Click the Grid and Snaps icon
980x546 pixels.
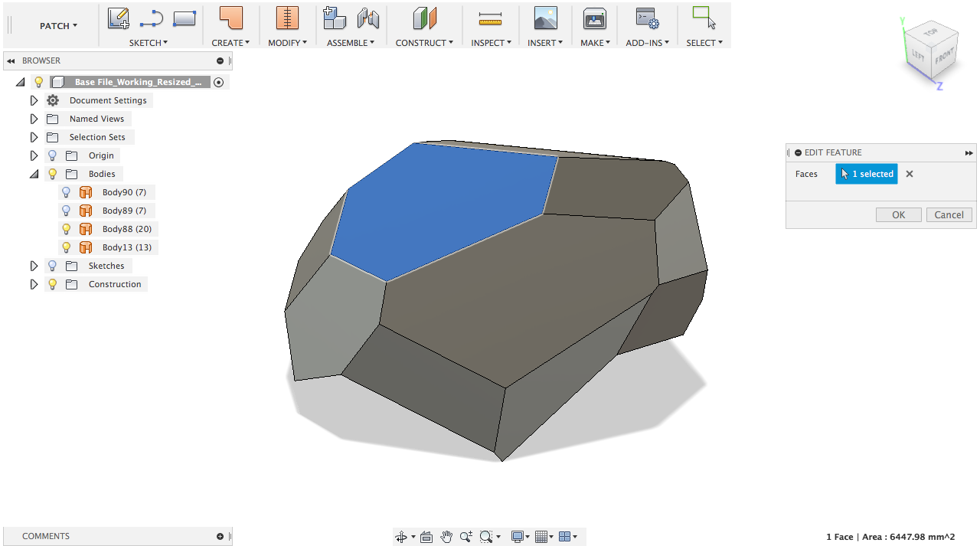(541, 537)
